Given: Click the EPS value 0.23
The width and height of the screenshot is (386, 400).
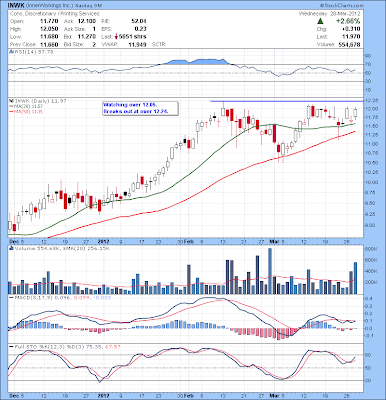Looking at the screenshot, I should (x=141, y=29).
